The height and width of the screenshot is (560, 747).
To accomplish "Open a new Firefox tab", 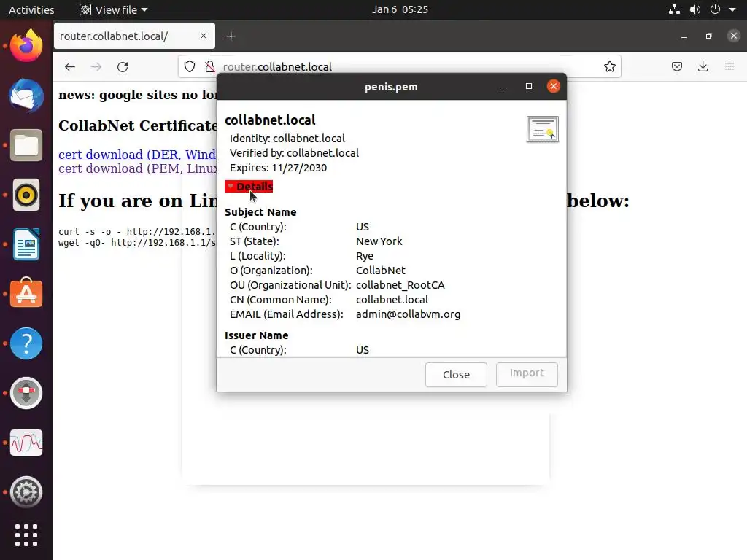I will (x=231, y=36).
